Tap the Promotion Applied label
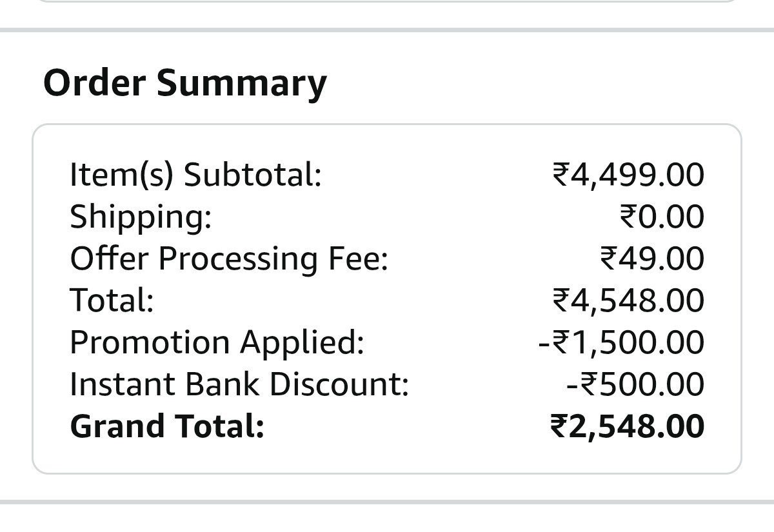This screenshot has width=774, height=532. 217,342
